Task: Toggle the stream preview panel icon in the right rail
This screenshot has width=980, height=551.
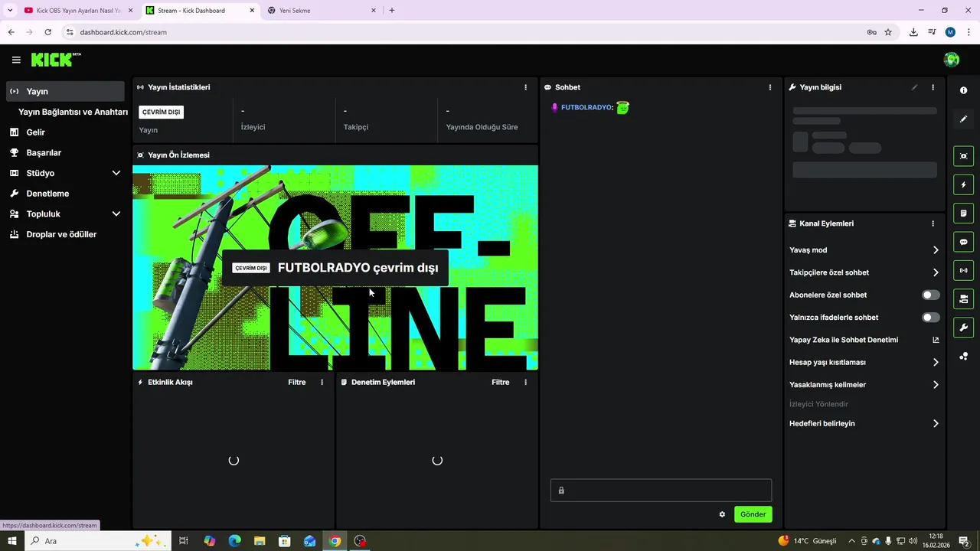Action: pyautogui.click(x=963, y=156)
